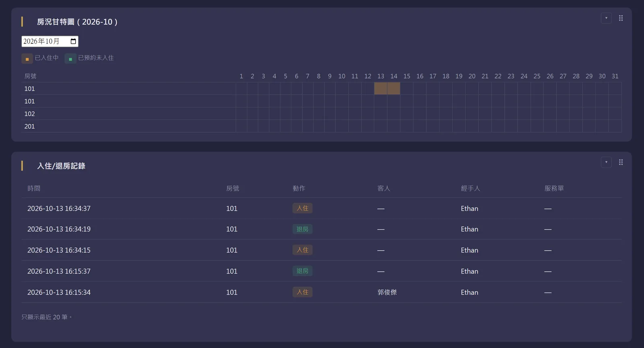Click the 經手人 column header
The image size is (644, 348).
click(471, 188)
